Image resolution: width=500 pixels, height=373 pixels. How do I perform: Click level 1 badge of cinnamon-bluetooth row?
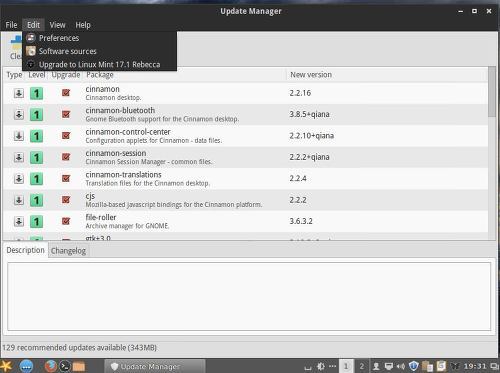tap(36, 115)
